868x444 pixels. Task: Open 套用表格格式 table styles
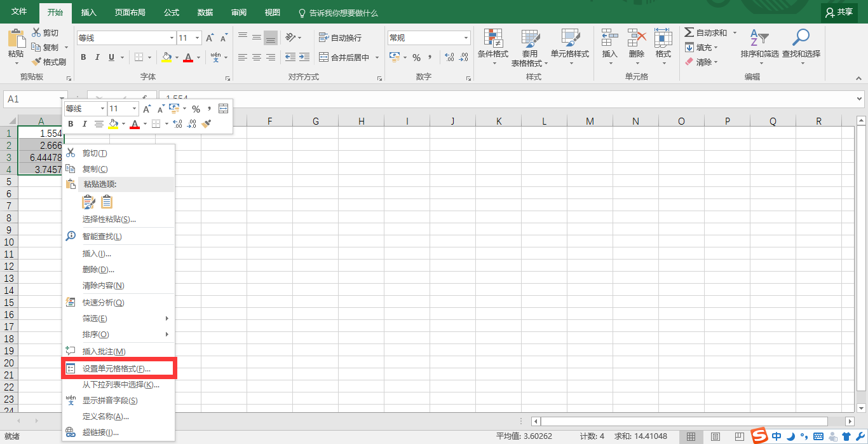click(530, 48)
